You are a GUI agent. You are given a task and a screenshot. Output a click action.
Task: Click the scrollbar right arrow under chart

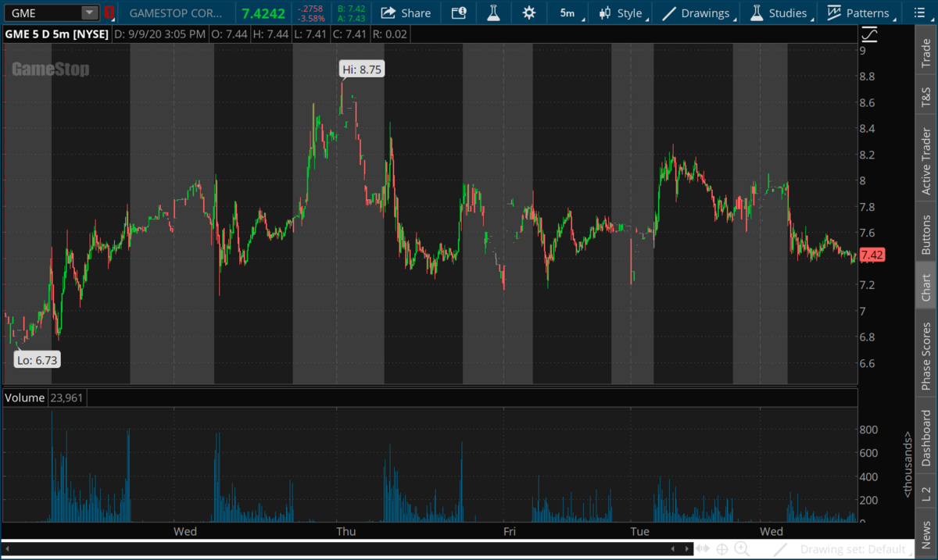click(686, 548)
